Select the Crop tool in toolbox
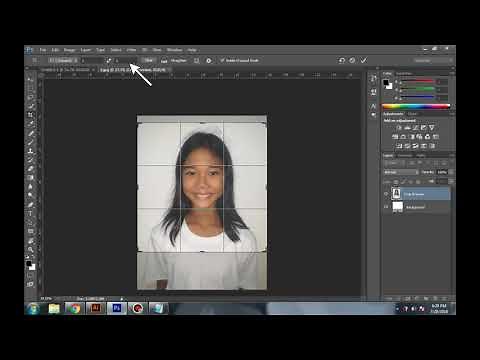Viewport: 480px width, 360px height. (x=30, y=115)
